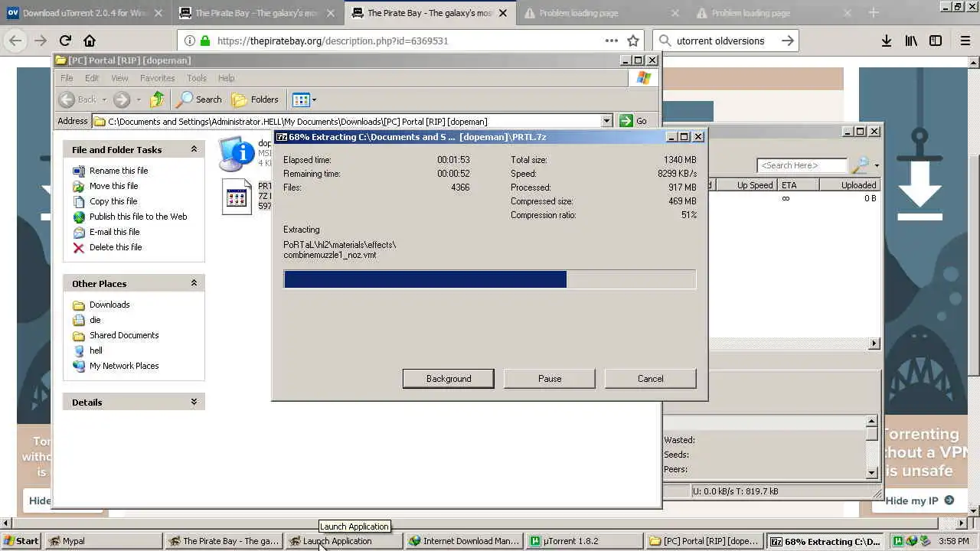This screenshot has height=551, width=980.
Task: Cancel the 7-Zip extraction
Action: 651,379
